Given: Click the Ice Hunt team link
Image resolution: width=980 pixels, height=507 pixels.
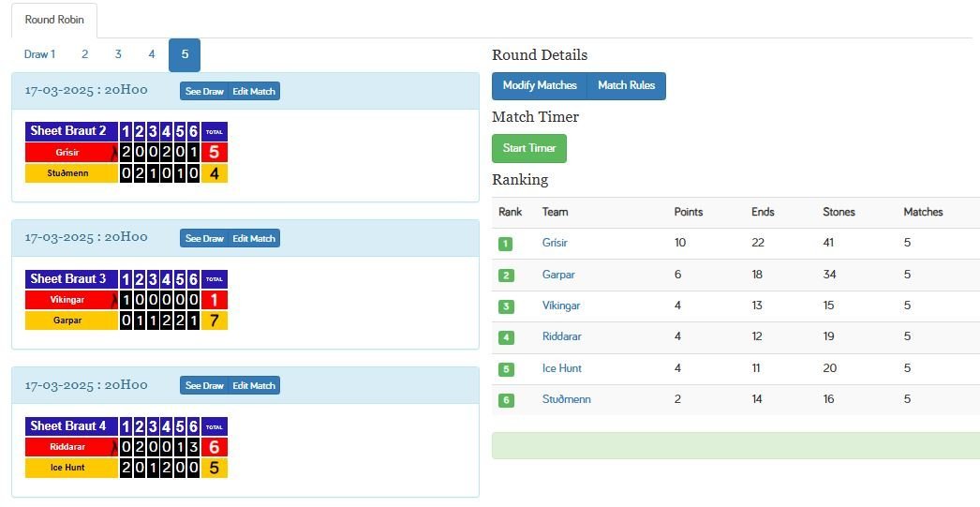Looking at the screenshot, I should click(x=562, y=368).
